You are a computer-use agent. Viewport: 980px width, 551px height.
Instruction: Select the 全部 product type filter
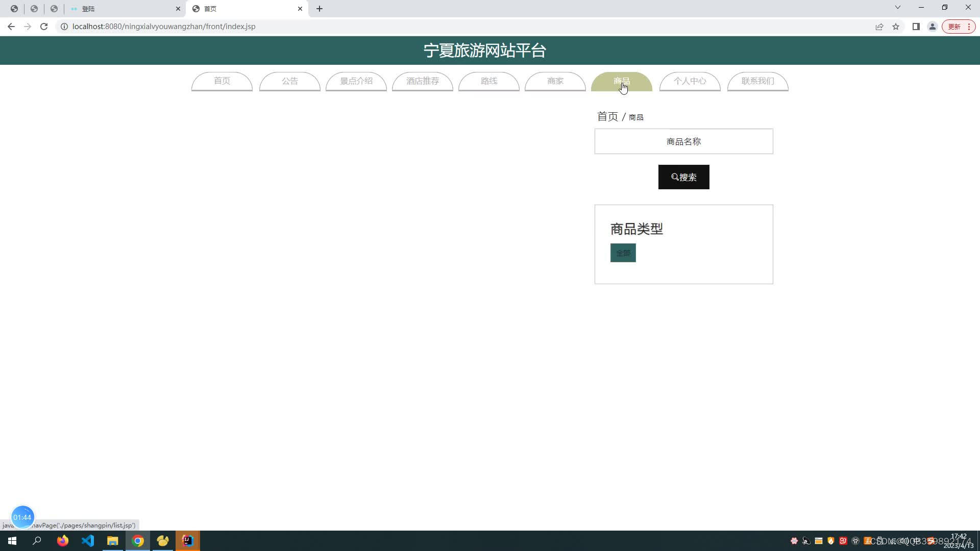(623, 253)
